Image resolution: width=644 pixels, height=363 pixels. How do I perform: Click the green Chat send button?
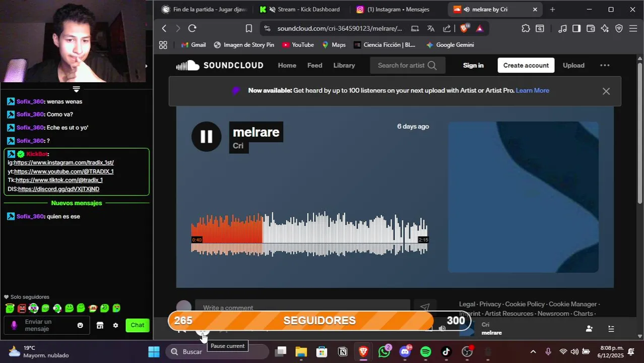(x=138, y=325)
